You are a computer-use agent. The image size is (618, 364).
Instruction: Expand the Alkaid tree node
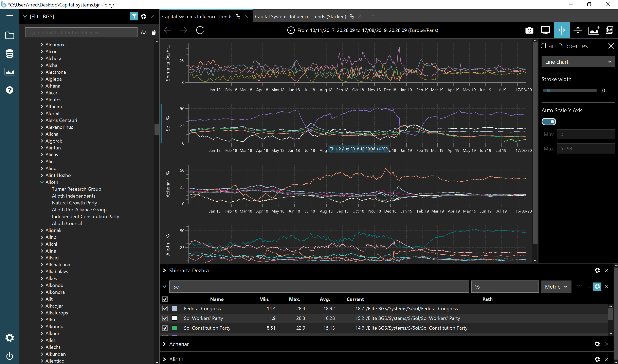click(x=42, y=258)
